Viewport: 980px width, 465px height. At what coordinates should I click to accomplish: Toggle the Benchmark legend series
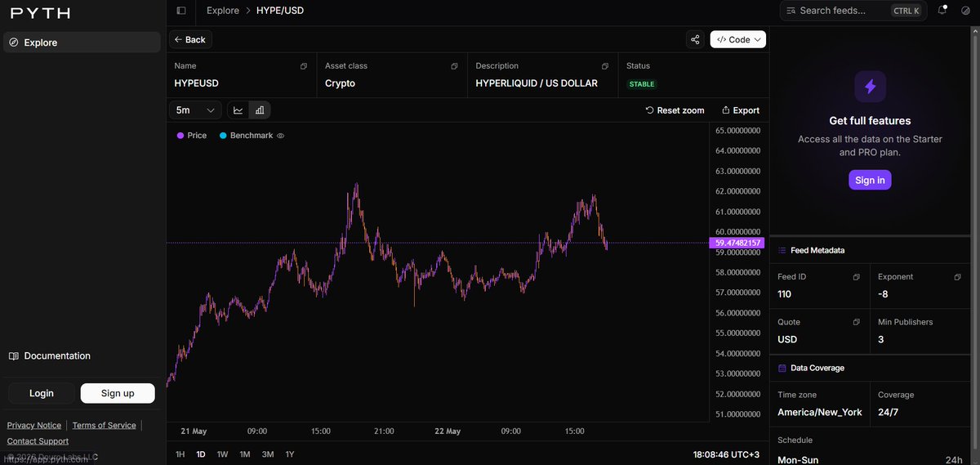(x=246, y=136)
